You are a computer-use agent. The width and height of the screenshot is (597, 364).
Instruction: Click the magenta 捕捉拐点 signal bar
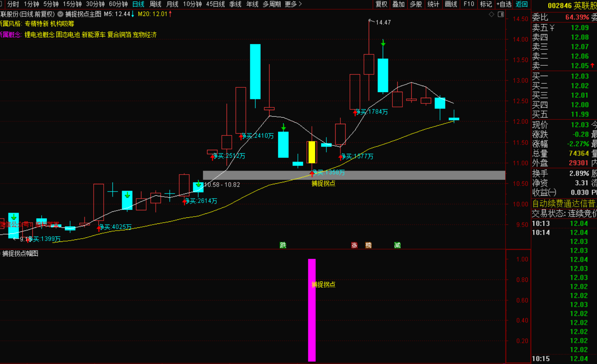[x=312, y=310]
